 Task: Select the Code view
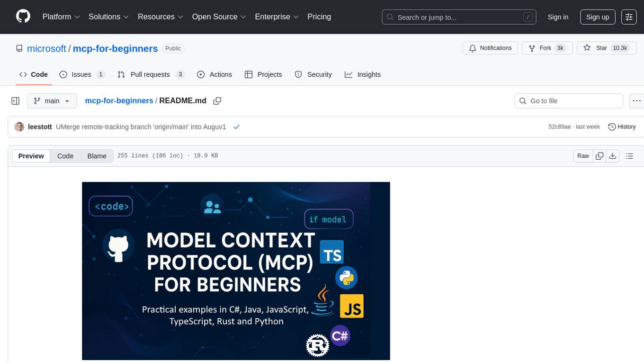click(65, 156)
